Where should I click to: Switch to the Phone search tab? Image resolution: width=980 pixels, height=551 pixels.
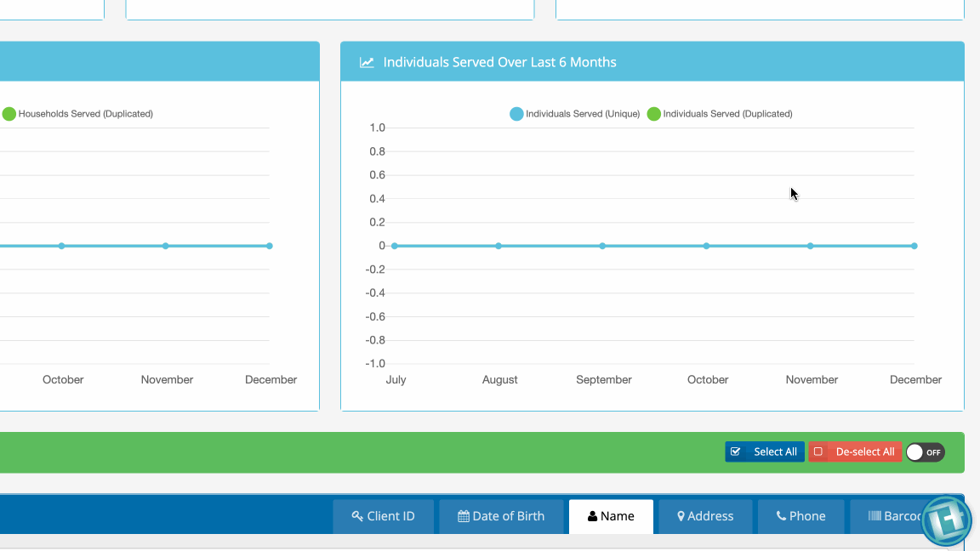coord(800,516)
